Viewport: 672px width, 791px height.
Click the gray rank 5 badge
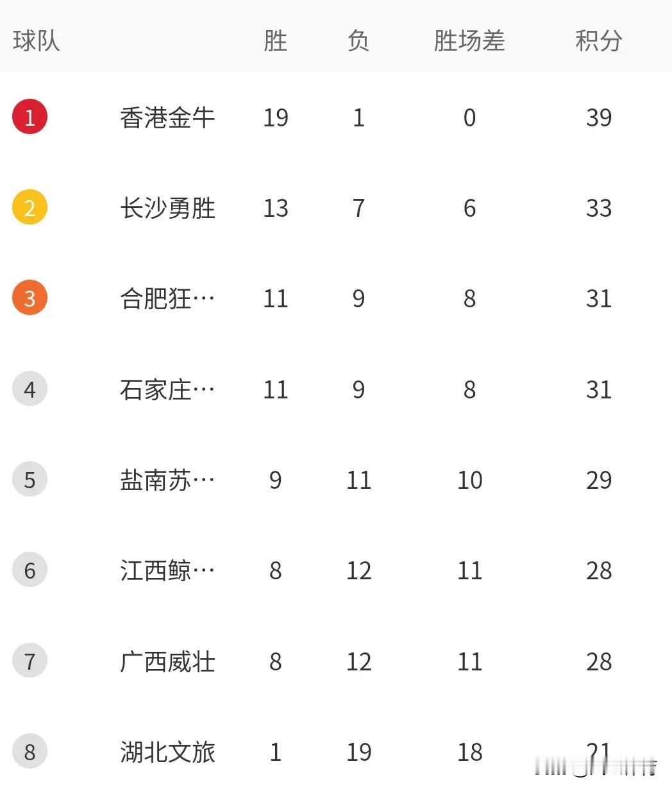point(29,479)
